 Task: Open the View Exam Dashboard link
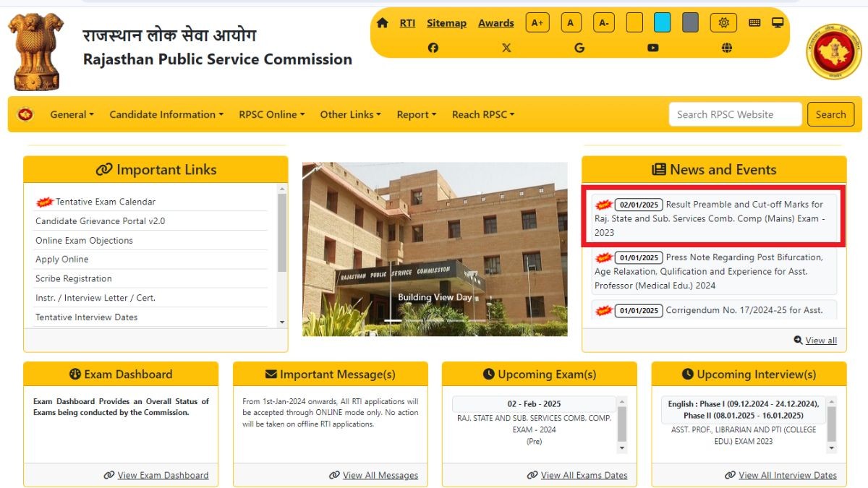[163, 475]
